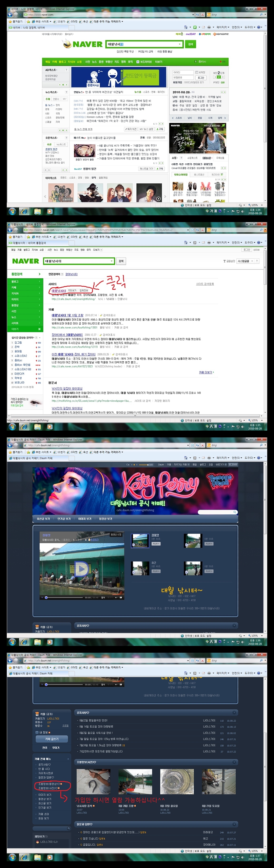Select security level 3 in 보안단계
Image resolution: width=274 pixels, height=868 pixels.
(222, 77)
